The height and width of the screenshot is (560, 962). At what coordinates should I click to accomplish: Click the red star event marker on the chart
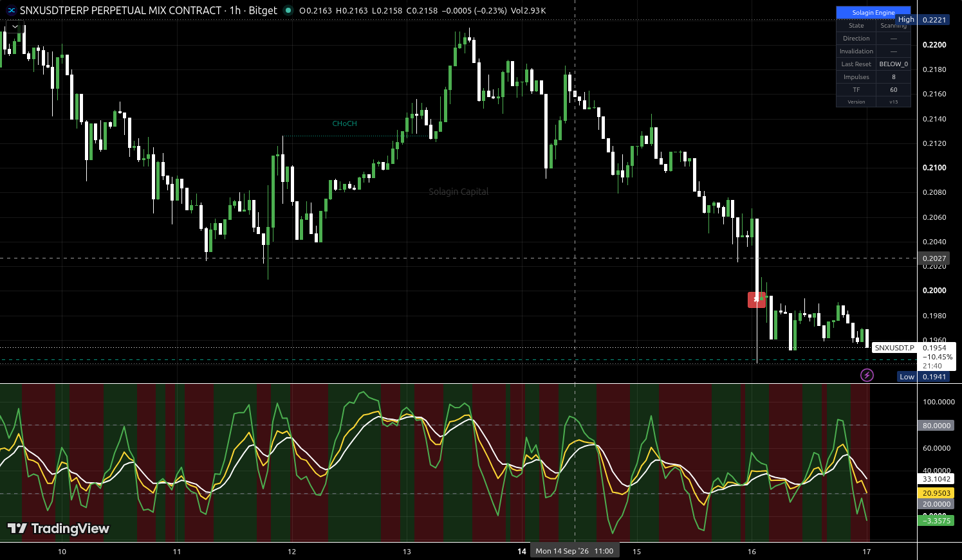(756, 299)
